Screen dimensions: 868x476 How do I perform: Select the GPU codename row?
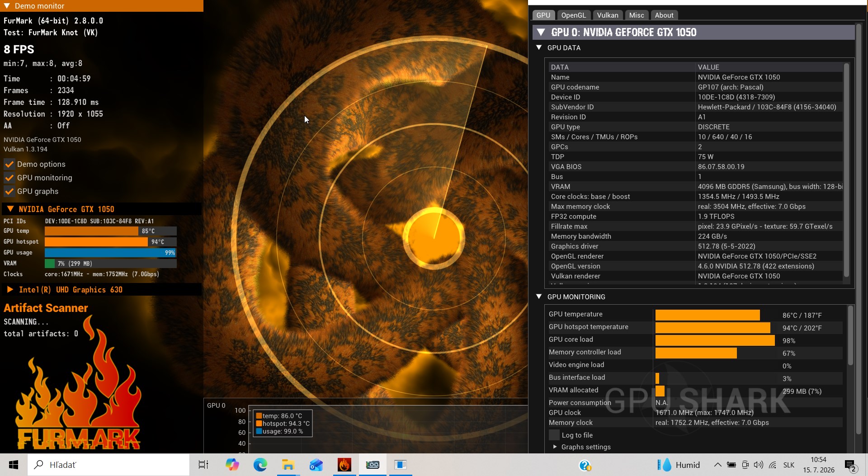click(x=695, y=87)
